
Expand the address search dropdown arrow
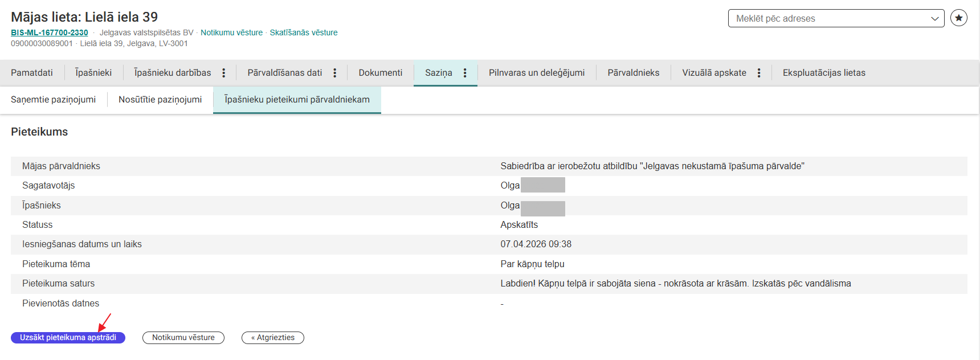[934, 18]
